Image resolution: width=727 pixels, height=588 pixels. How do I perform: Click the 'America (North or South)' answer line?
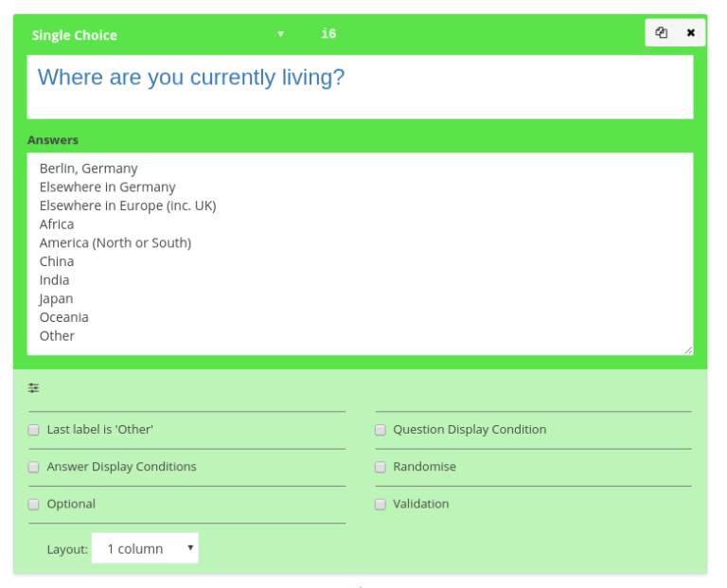pos(115,243)
